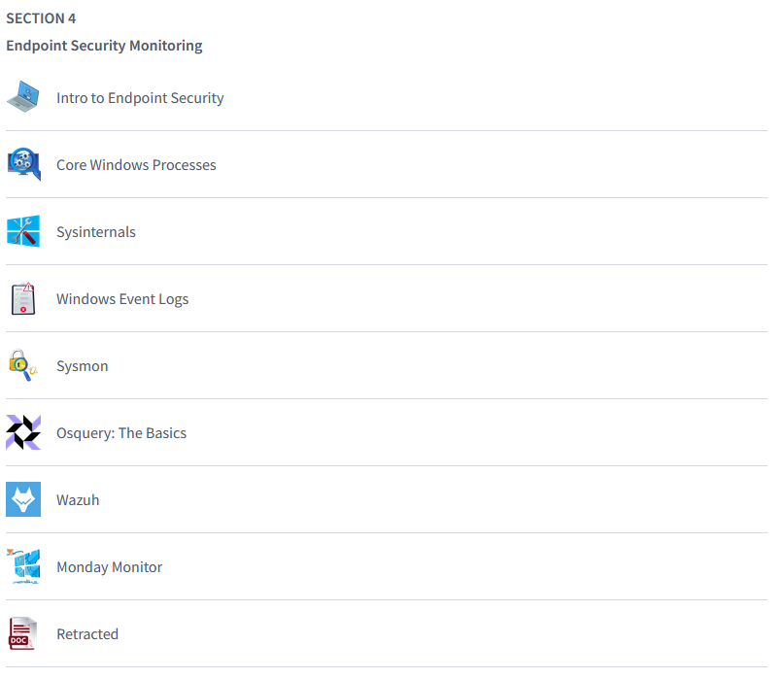
Task: Open the Sysinternals room link
Action: pos(96,232)
